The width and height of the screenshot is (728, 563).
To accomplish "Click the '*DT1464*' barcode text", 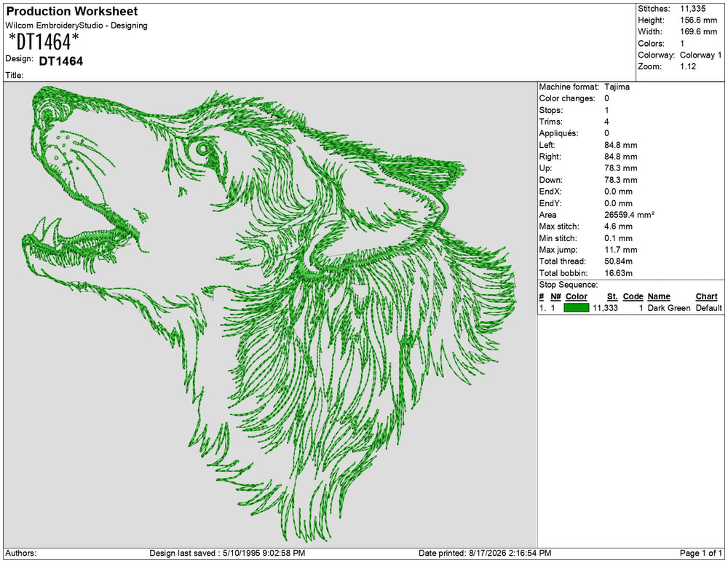I will (x=44, y=42).
